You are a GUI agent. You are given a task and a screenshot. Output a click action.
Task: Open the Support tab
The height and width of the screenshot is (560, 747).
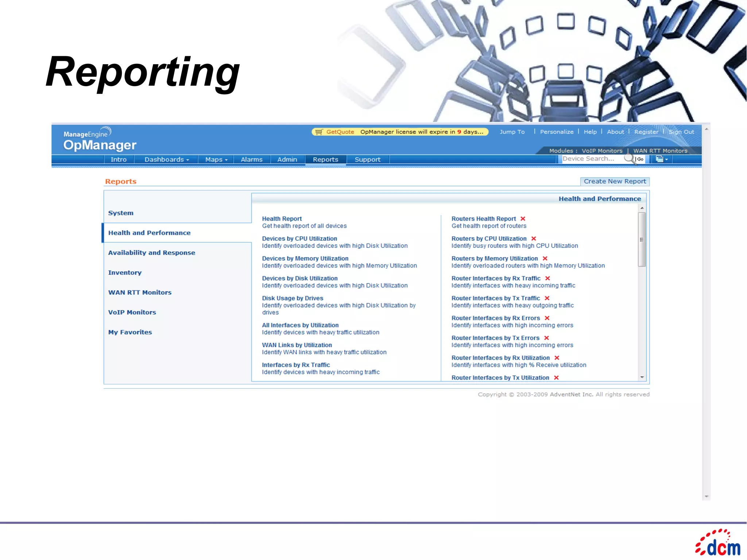pos(367,159)
